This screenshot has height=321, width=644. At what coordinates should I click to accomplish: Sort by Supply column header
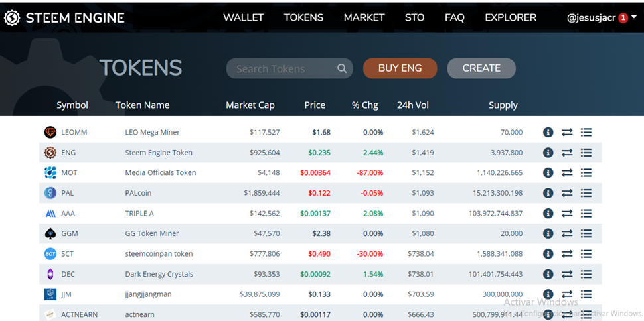(503, 105)
